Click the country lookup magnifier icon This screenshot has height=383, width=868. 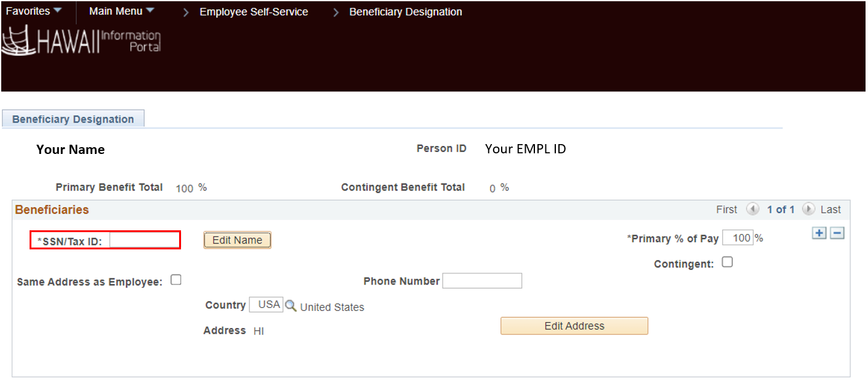tap(291, 305)
